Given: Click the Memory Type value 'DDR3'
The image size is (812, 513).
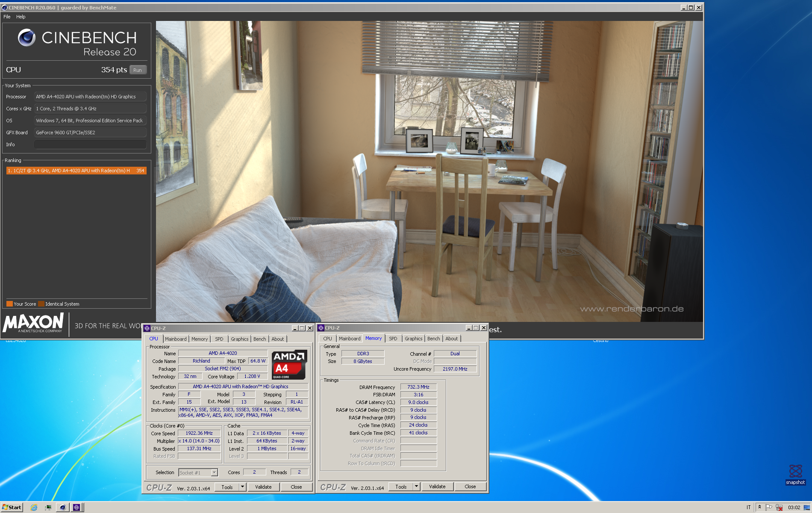Looking at the screenshot, I should tap(363, 354).
